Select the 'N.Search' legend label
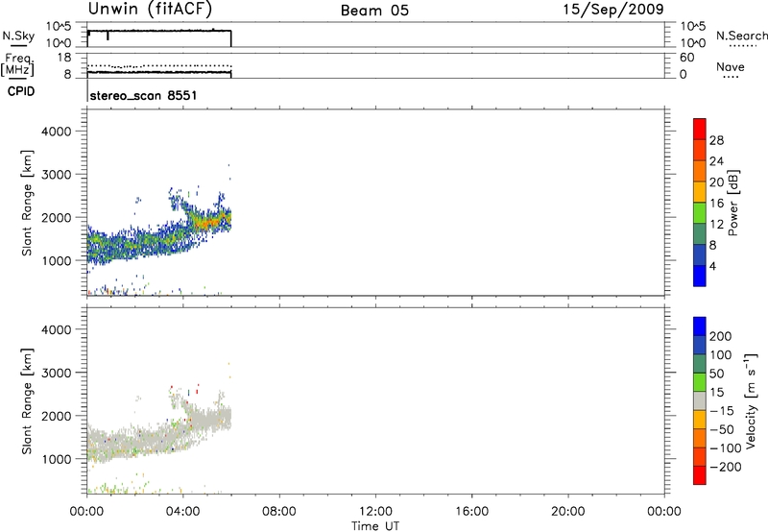 coord(741,36)
